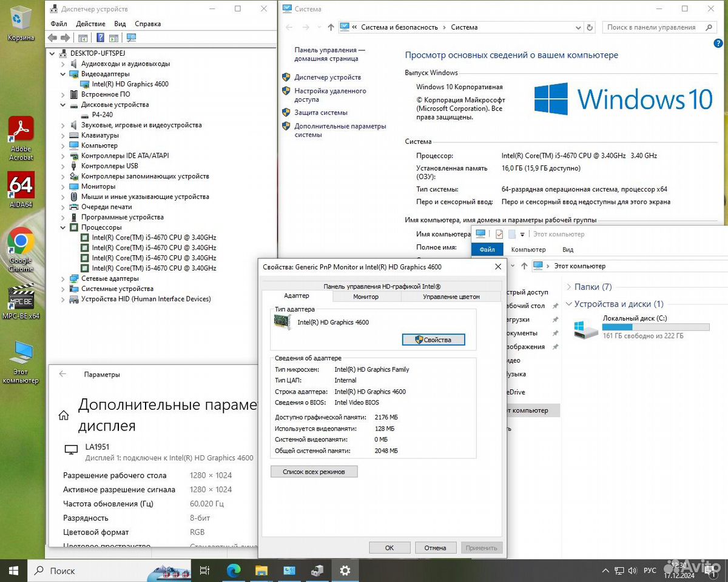728x582 pixels.
Task: Click 'РУС' language indicator in tray
Action: [x=650, y=571]
